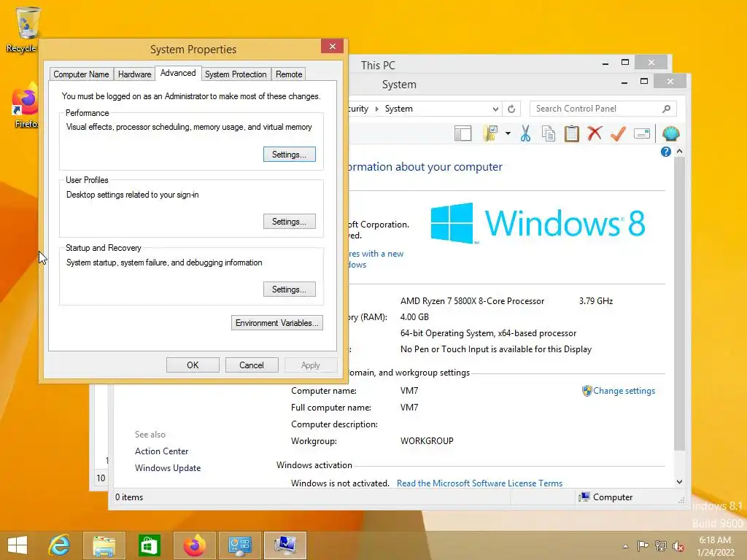
Task: Click the shield icon beside Change settings
Action: coord(587,391)
